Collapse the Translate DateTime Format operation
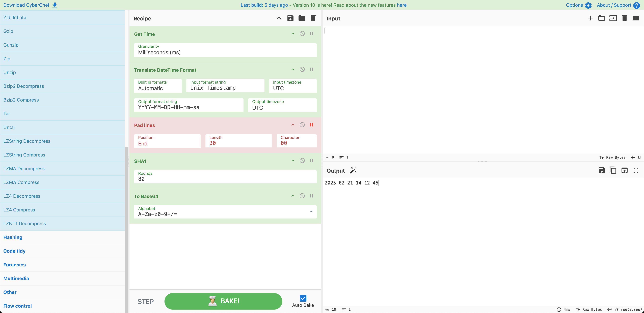The height and width of the screenshot is (313, 644). click(x=293, y=69)
